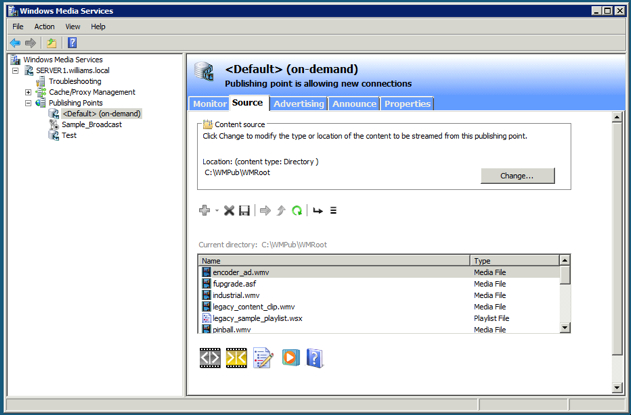Screen dimensions: 631x415
Task: Switch to the Monitor tab
Action: coord(209,104)
